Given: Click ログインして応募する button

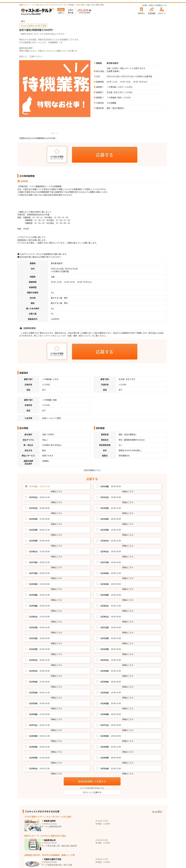Looking at the screenshot, I should [92, 792].
